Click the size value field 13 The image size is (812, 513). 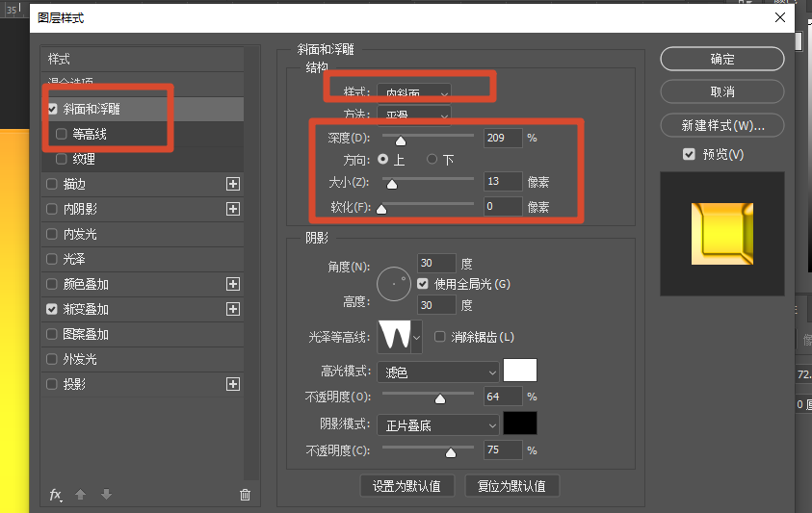[503, 181]
